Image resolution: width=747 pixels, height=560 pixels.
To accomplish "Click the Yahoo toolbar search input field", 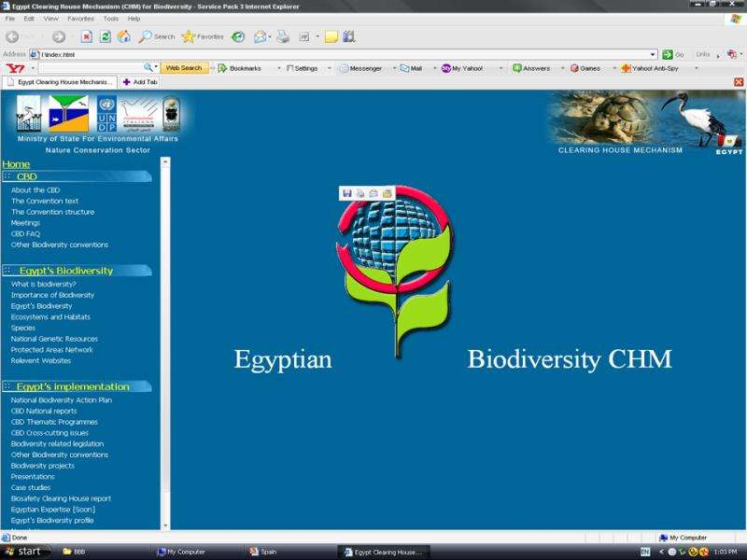I will pos(89,68).
